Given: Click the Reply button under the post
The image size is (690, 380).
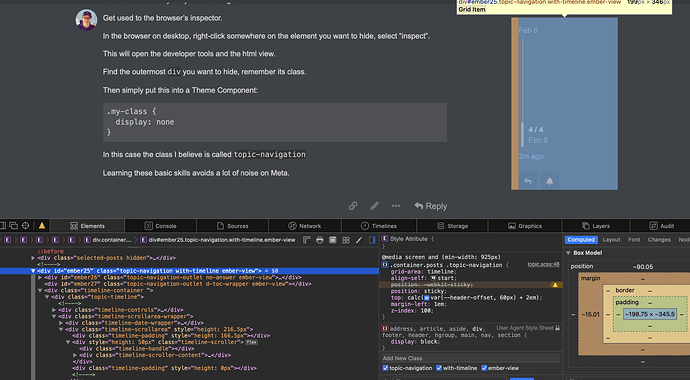Looking at the screenshot, I should click(x=431, y=206).
